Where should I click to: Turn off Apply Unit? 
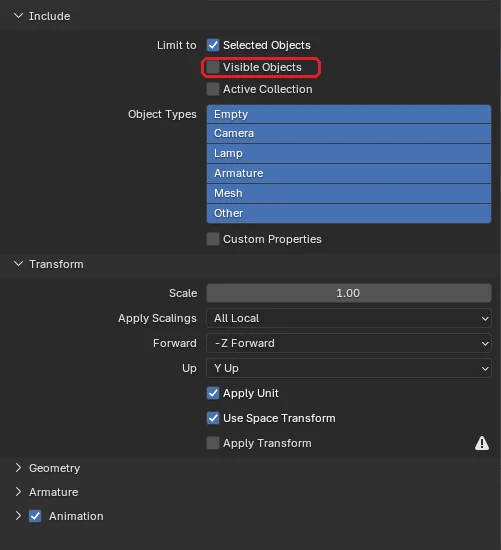click(x=213, y=393)
